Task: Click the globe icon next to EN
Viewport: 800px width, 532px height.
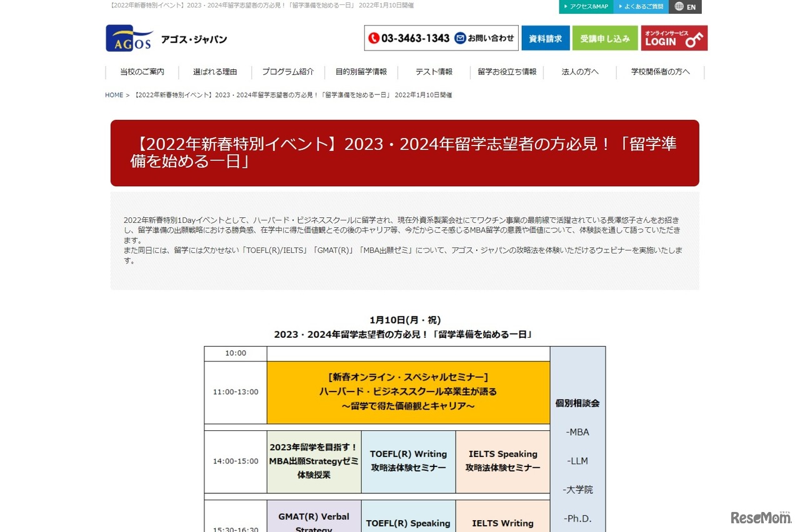Action: [679, 7]
